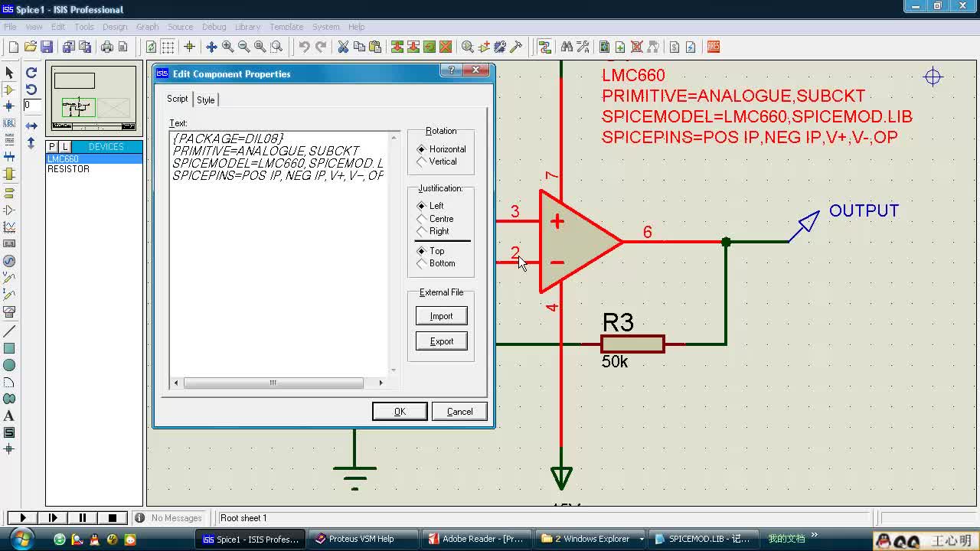Start simulation with Play button
Image resolution: width=980 pixels, height=551 pixels.
pyautogui.click(x=22, y=518)
